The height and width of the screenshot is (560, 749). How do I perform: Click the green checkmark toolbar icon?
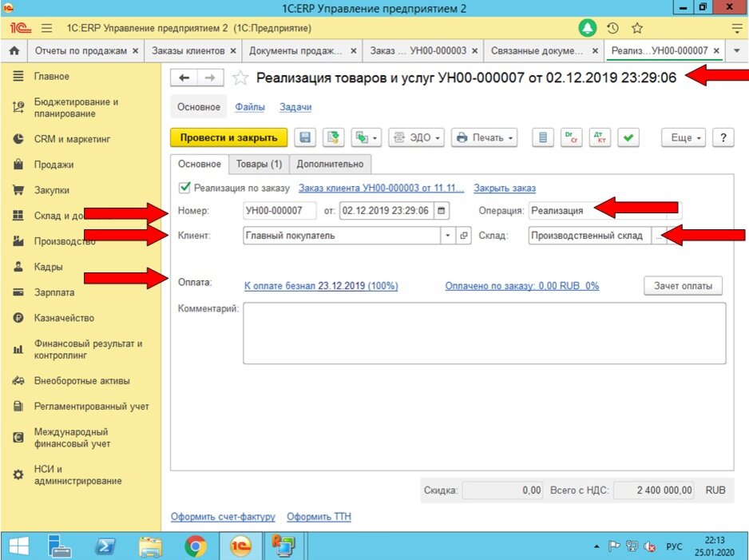click(628, 137)
